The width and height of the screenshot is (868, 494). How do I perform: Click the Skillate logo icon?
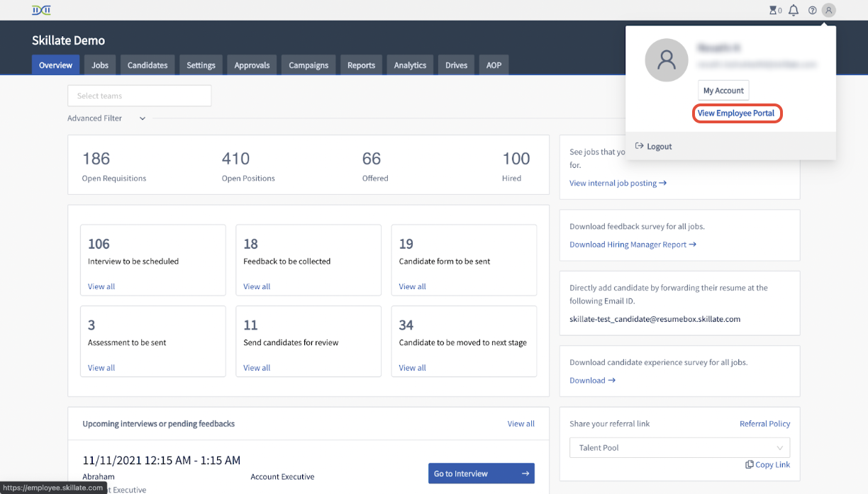[41, 10]
